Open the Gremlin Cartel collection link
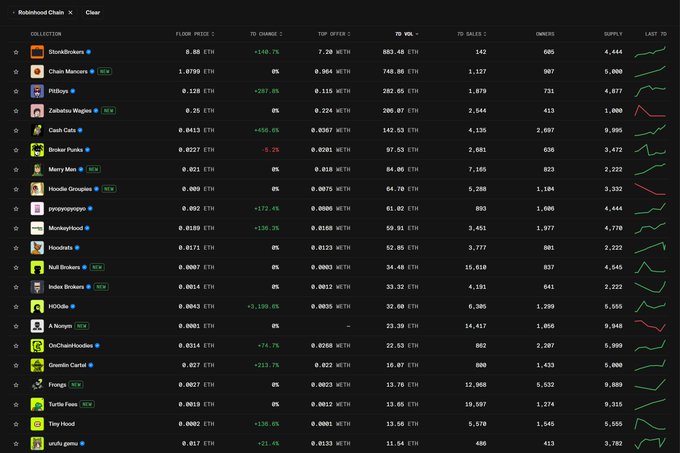Screen dimensions: 680x453 point(67,365)
